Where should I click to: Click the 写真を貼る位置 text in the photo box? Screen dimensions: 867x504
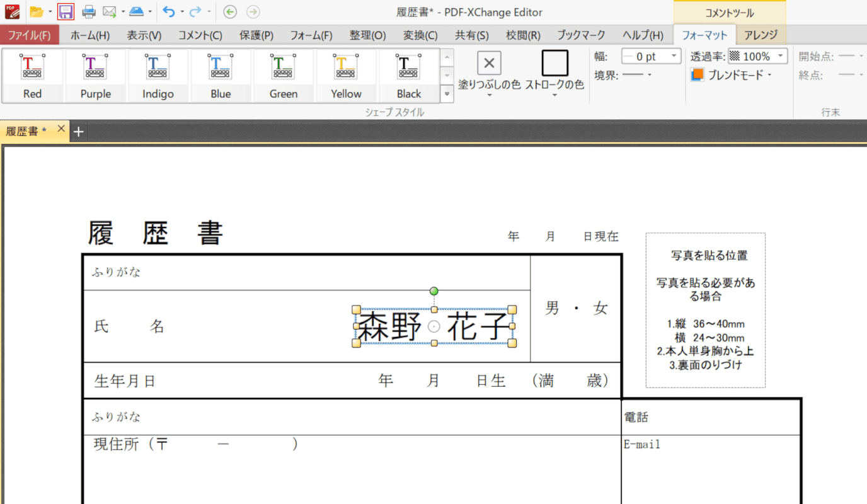(709, 256)
